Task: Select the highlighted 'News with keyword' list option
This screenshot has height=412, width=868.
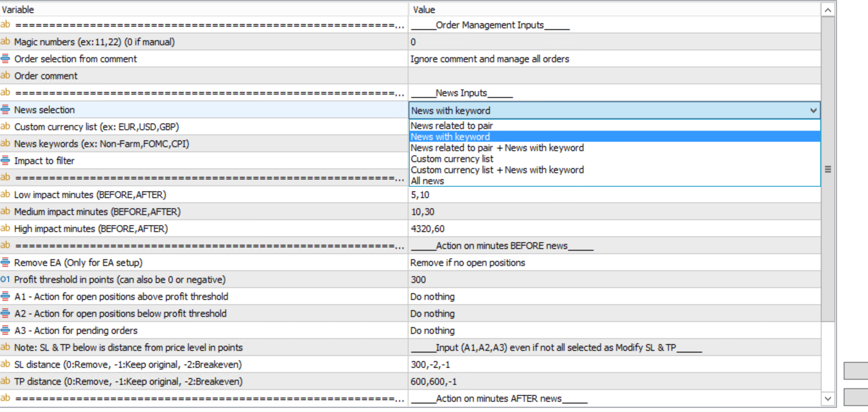Action: click(x=615, y=137)
